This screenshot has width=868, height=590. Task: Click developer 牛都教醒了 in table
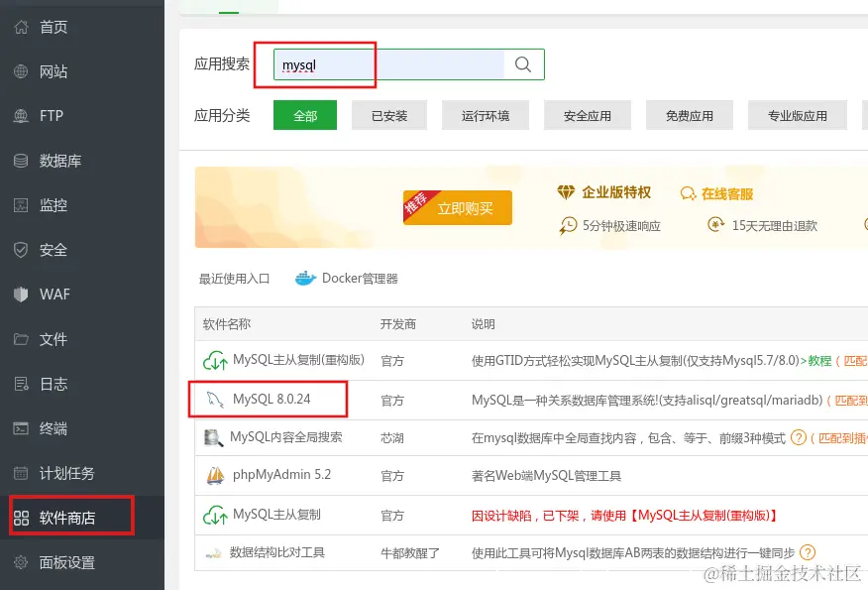coord(410,553)
